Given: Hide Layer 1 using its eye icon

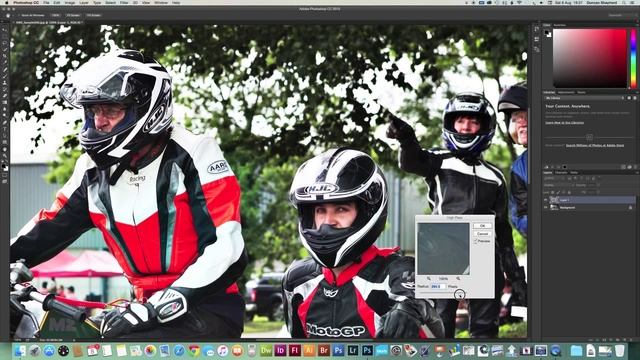Looking at the screenshot, I should click(x=546, y=200).
